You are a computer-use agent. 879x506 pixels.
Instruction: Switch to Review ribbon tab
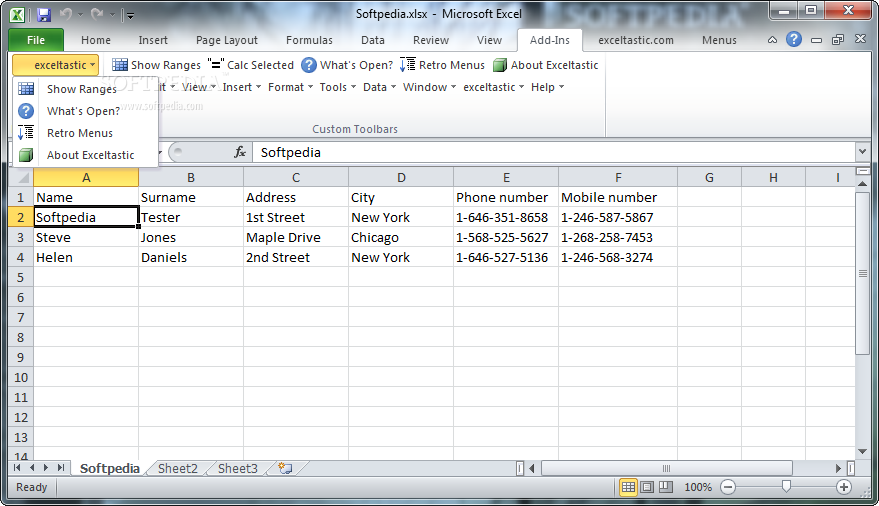tap(431, 40)
